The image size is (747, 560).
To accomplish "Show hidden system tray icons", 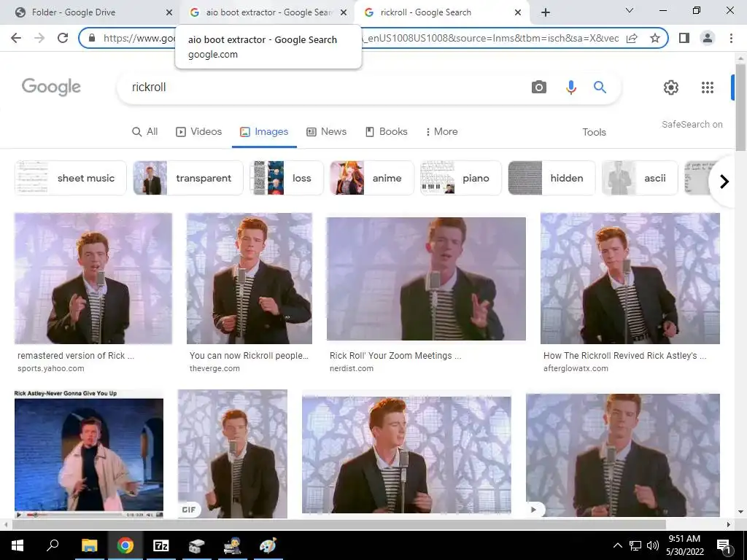I will pyautogui.click(x=617, y=545).
